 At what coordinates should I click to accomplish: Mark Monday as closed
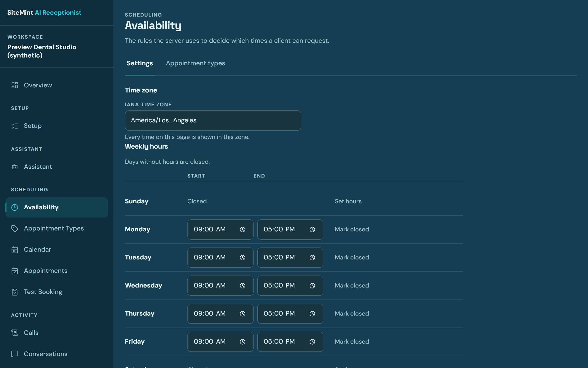(352, 230)
